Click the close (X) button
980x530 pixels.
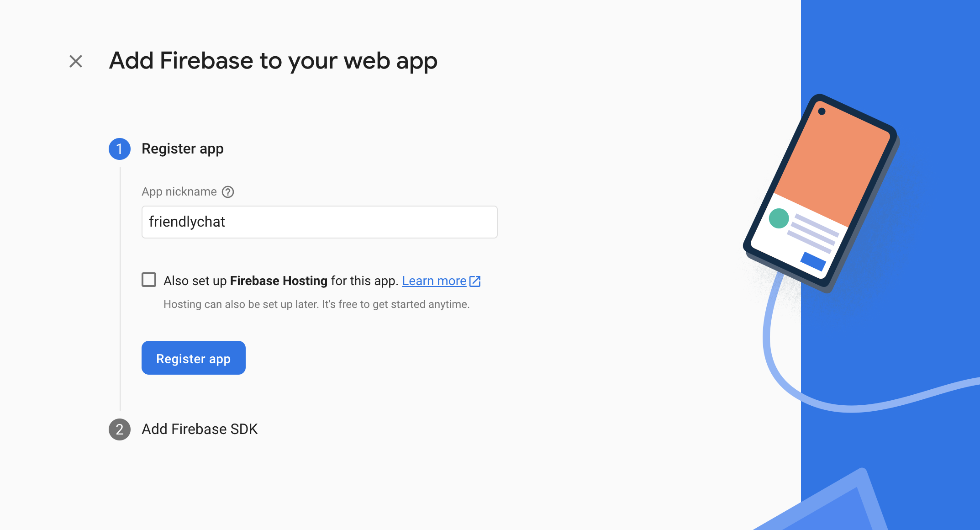point(76,61)
